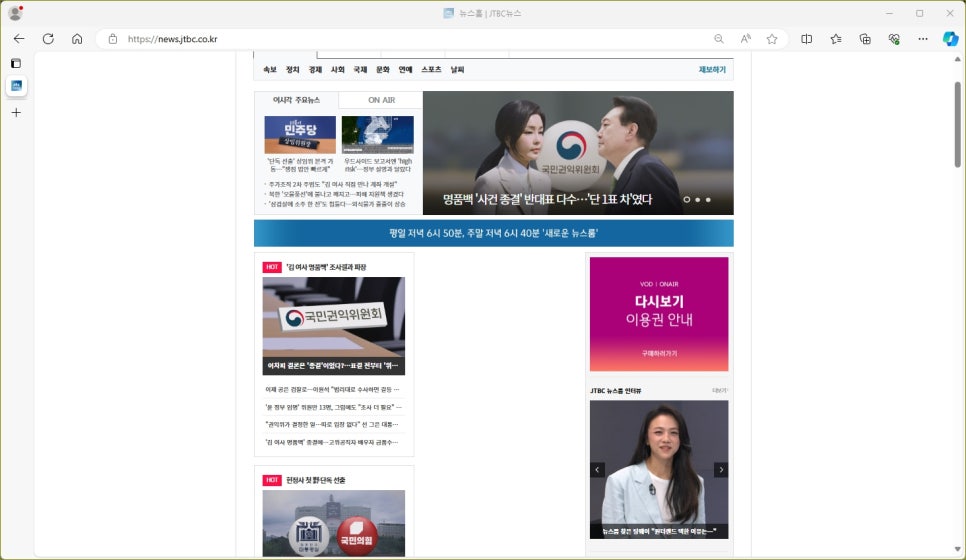Open the 경제 menu category
Image resolution: width=966 pixels, height=560 pixels.
coord(315,70)
